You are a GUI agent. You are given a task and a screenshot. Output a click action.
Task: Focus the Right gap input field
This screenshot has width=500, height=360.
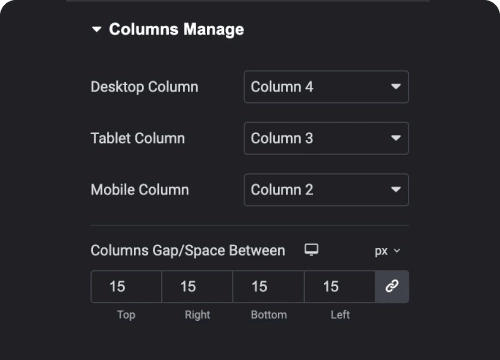point(197,286)
